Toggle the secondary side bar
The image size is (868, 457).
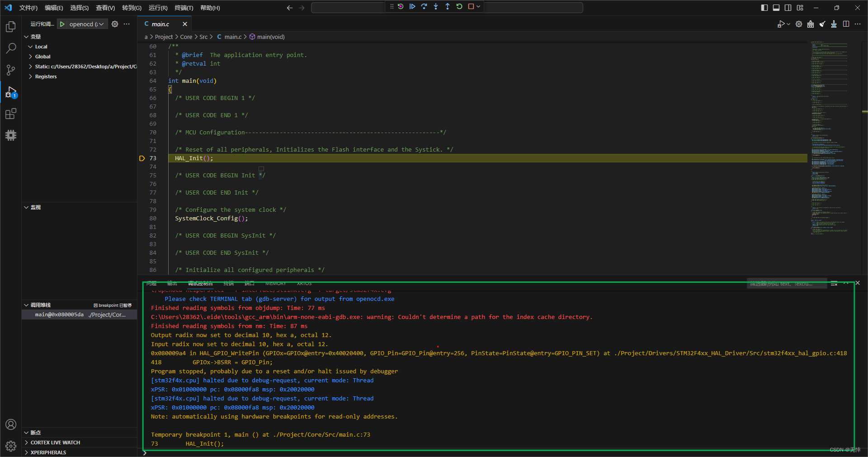[x=788, y=8]
